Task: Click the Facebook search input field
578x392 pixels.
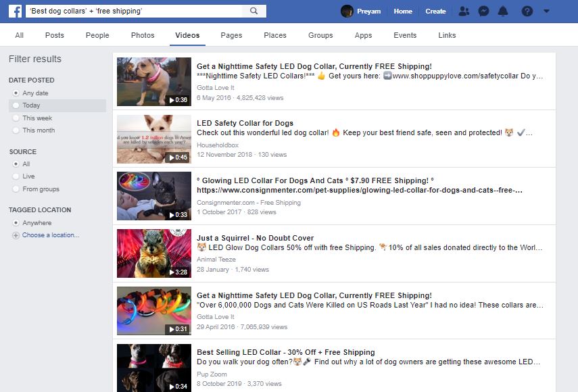Action: click(x=134, y=11)
